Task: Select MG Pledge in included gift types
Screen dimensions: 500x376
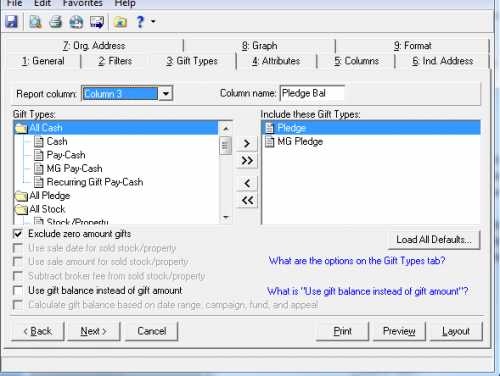Action: point(300,142)
